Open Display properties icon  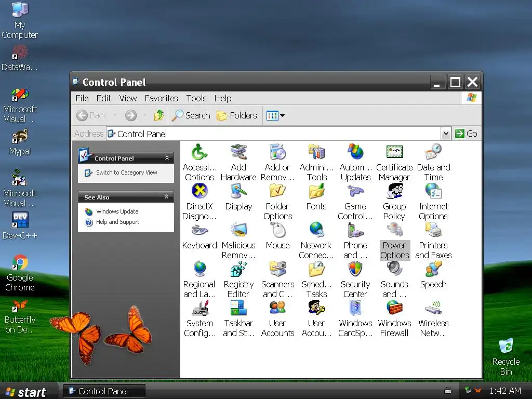pos(238,191)
